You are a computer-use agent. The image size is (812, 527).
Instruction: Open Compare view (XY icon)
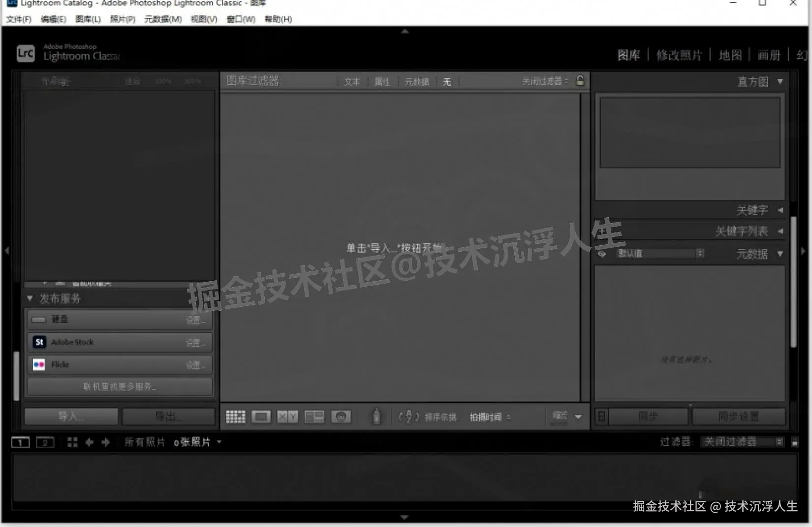click(287, 416)
